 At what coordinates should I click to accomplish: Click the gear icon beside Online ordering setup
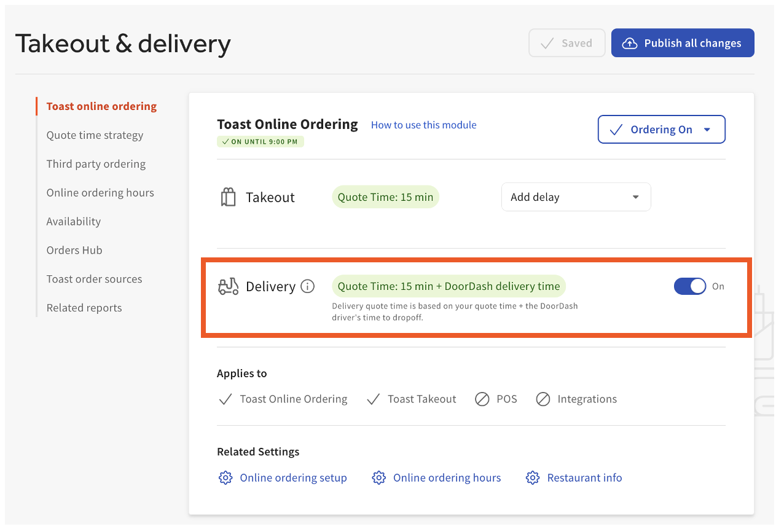[x=225, y=477]
